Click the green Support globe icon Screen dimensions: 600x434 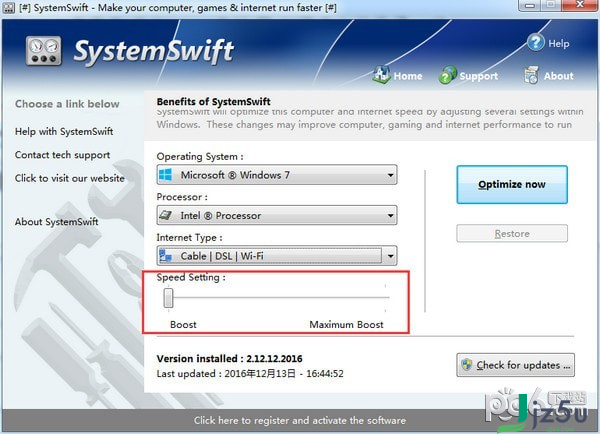click(447, 75)
